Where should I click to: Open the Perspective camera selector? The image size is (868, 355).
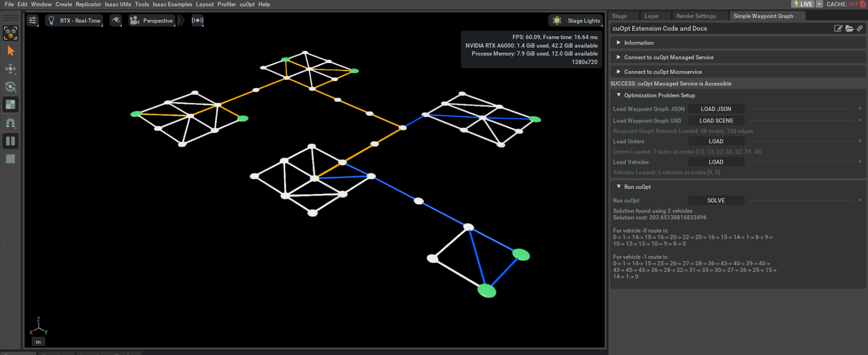click(x=152, y=21)
